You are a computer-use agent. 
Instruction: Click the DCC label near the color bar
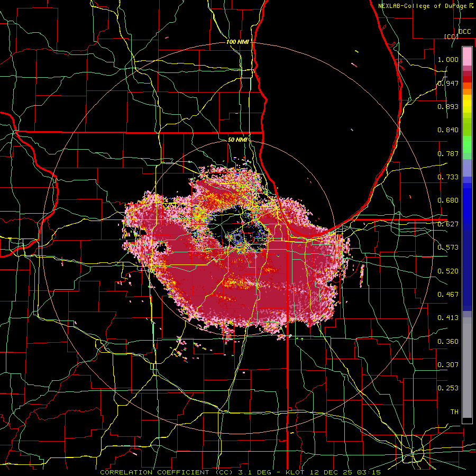pyautogui.click(x=464, y=32)
